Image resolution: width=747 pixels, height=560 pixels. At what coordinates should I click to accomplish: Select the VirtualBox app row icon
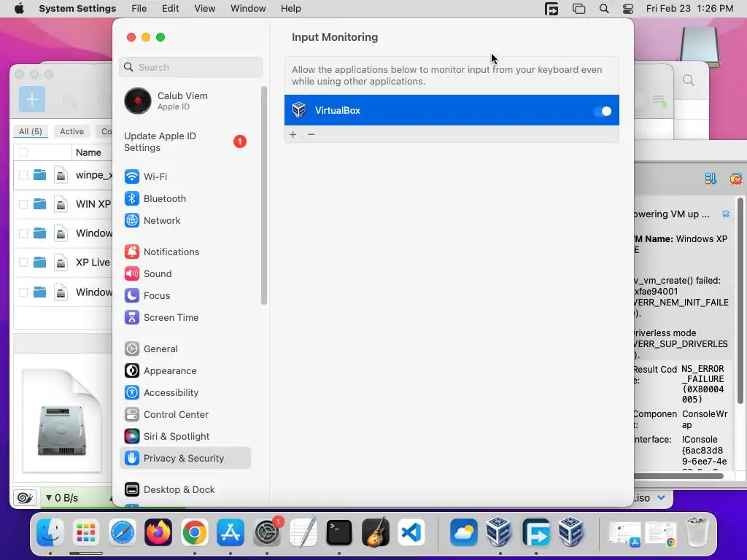pyautogui.click(x=298, y=110)
